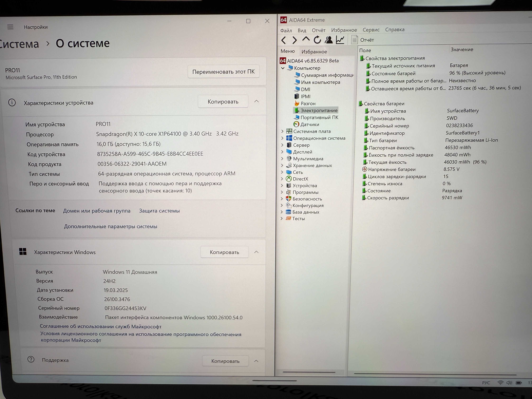The height and width of the screenshot is (399, 532).
Task: Select the База данных tree item
Action: (x=302, y=212)
